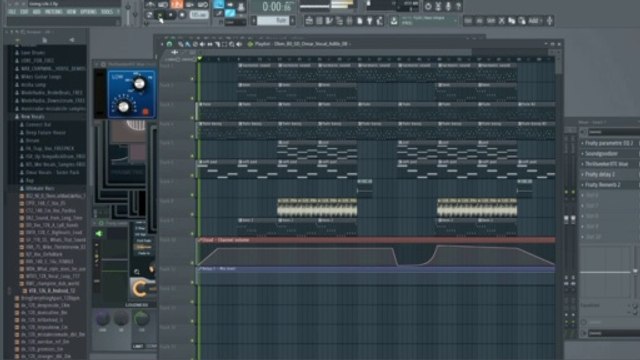Open the OPTIONS menu
640x360 pixels.
(88, 12)
